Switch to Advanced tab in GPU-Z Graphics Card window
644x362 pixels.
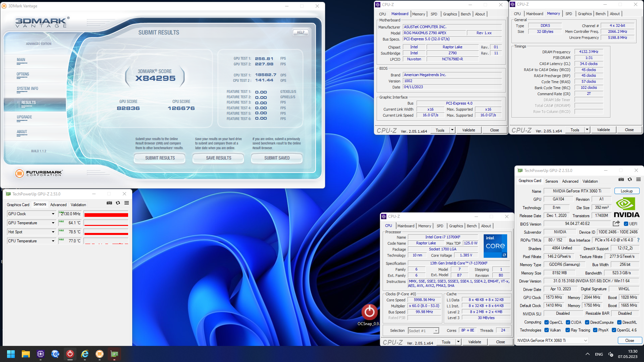pos(570,181)
